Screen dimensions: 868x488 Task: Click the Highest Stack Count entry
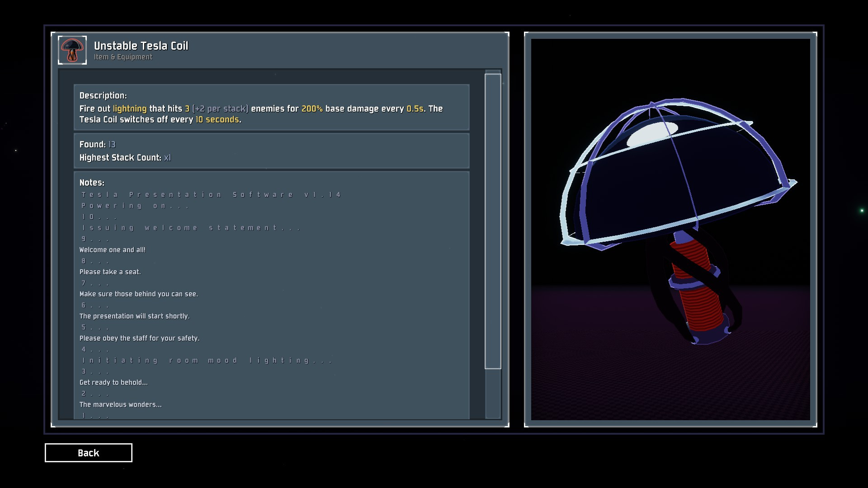125,158
